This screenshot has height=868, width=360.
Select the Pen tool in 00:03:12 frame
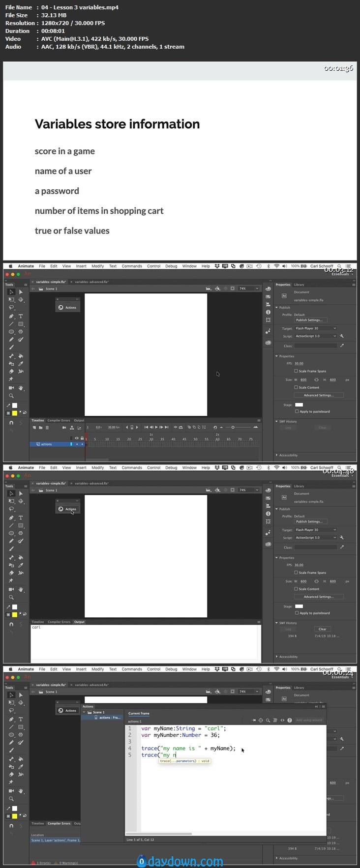tap(11, 316)
